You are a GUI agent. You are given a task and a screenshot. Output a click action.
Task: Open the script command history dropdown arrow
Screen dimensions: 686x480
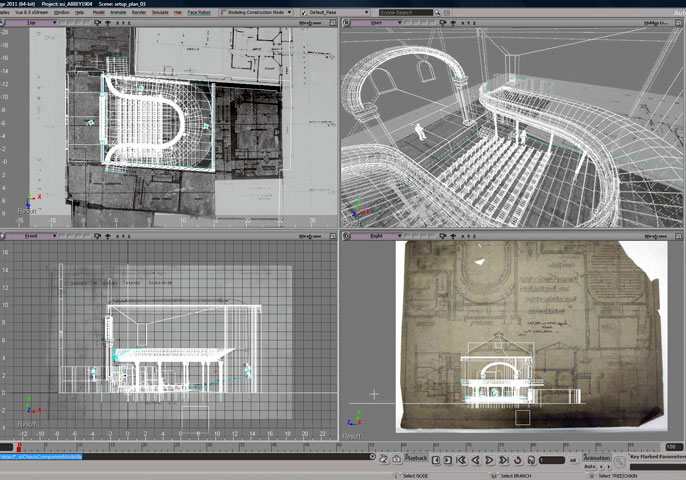(x=372, y=456)
